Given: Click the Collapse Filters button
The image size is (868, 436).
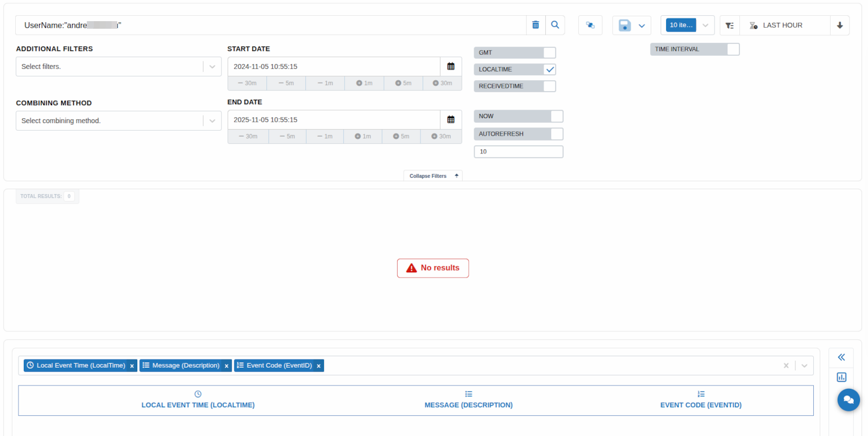Looking at the screenshot, I should 433,176.
